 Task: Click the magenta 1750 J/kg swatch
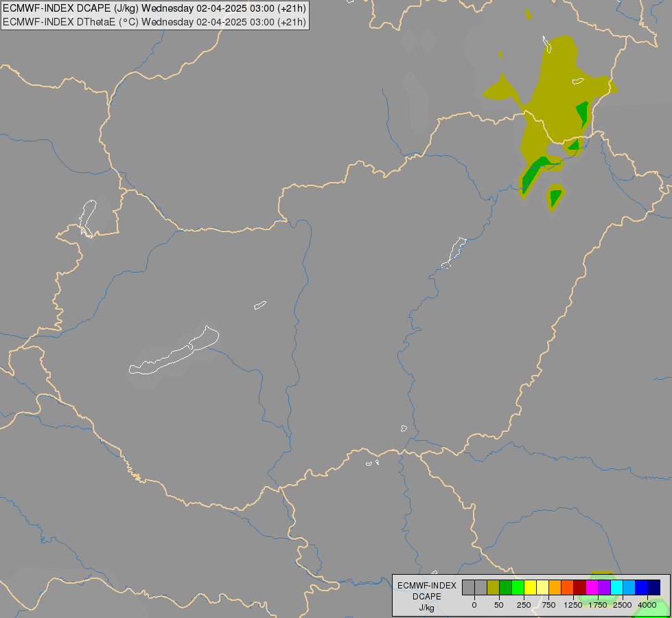[592, 587]
